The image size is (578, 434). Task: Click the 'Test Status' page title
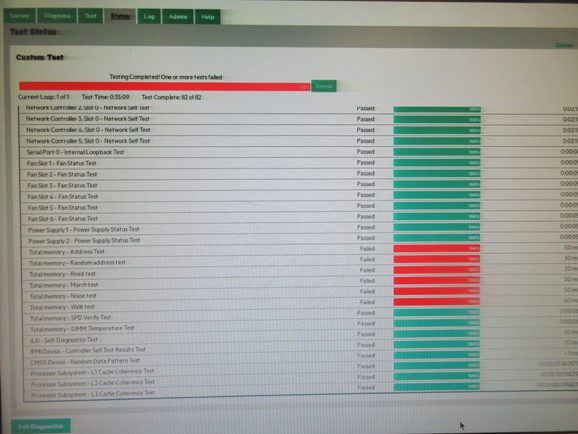click(33, 32)
